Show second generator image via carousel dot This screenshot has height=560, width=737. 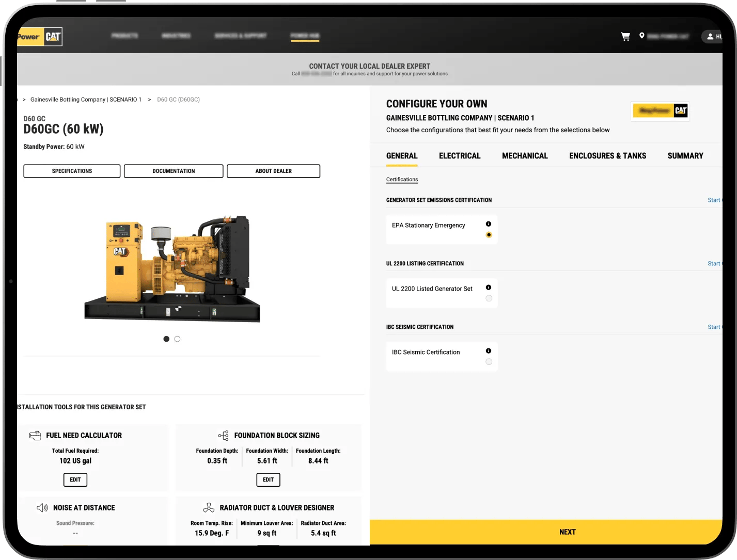click(x=177, y=339)
